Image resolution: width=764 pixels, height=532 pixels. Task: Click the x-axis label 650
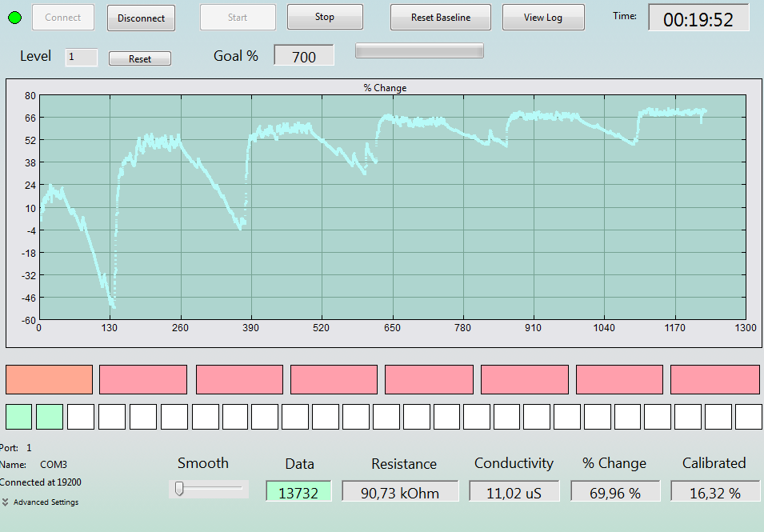click(392, 328)
